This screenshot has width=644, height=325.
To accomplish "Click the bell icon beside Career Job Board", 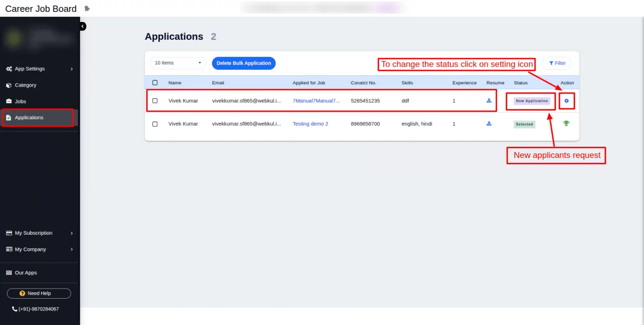I will [x=87, y=9].
